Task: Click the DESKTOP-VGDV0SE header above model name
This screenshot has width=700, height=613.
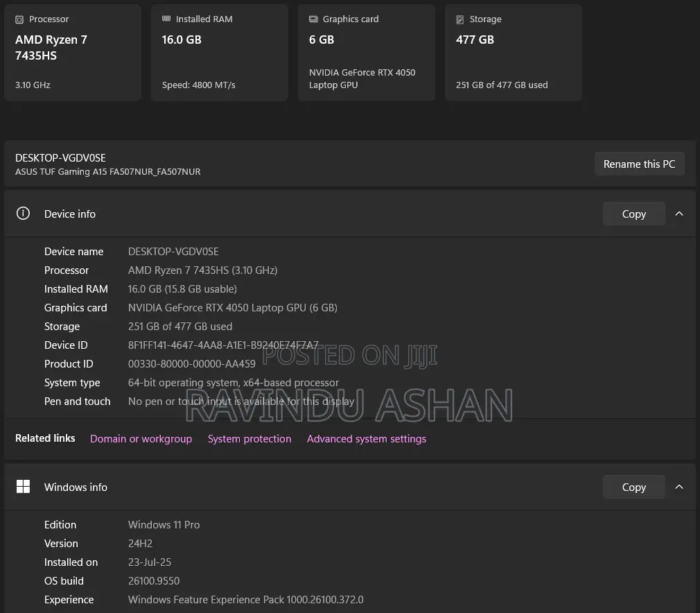Action: tap(60, 157)
